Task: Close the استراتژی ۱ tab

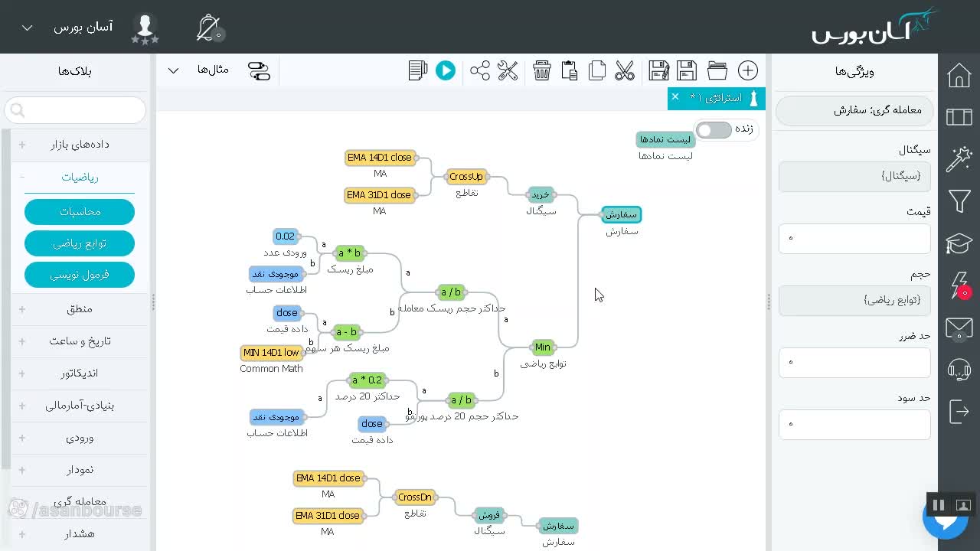Action: [675, 96]
